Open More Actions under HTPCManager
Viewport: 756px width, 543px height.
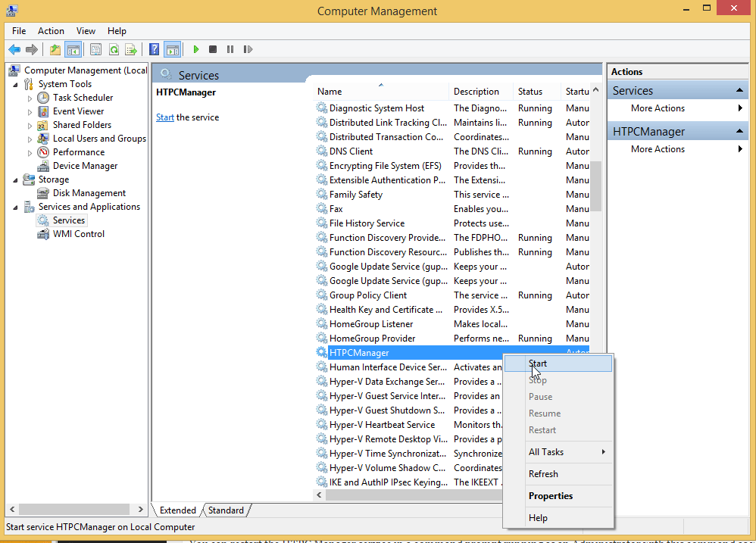tap(658, 149)
